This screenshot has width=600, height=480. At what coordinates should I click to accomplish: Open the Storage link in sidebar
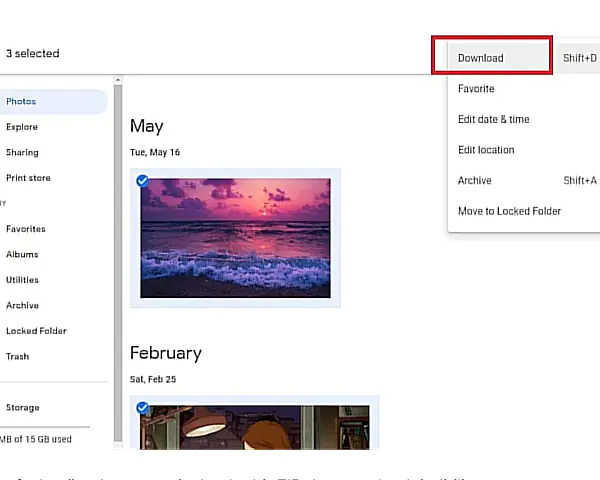tap(23, 408)
